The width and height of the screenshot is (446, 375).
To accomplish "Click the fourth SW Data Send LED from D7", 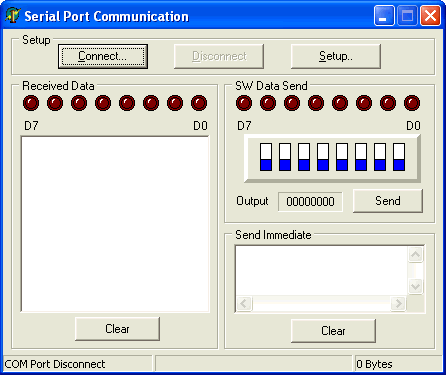I will point(316,103).
